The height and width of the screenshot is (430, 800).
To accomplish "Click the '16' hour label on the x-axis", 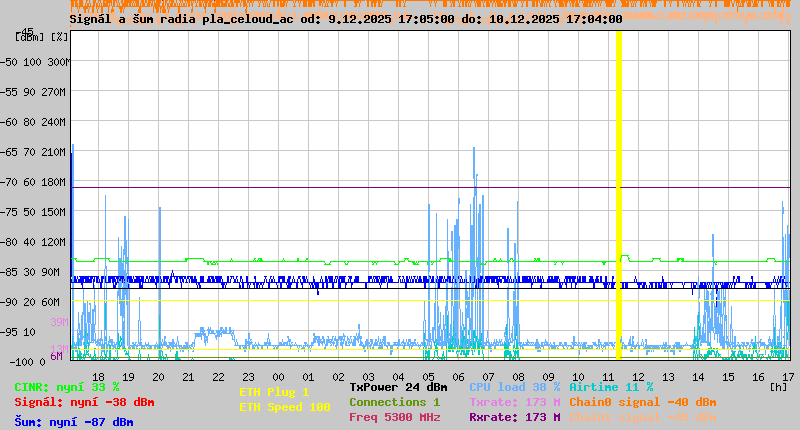I will (x=758, y=377).
